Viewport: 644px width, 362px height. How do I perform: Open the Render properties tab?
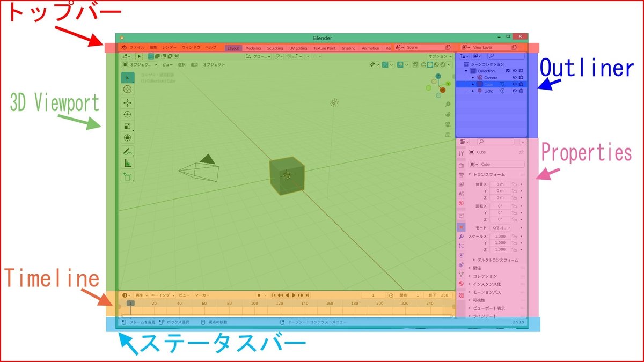[x=461, y=165]
